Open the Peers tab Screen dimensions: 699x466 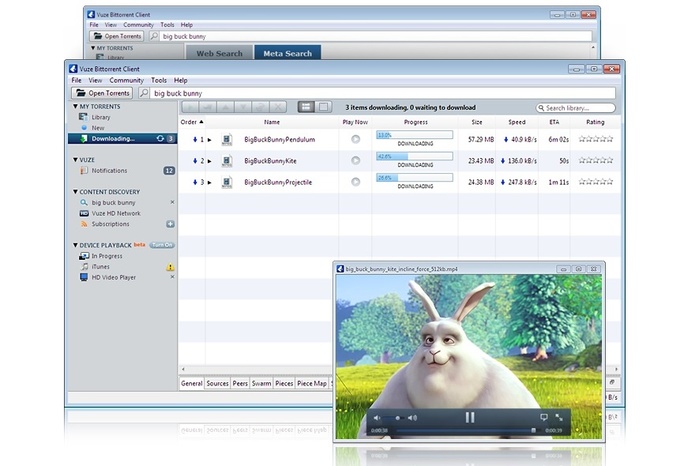[240, 384]
